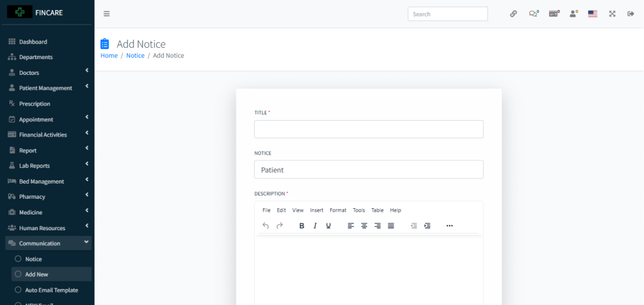Image resolution: width=644 pixels, height=305 pixels.
Task: Open the US flag language selector
Action: point(592,14)
